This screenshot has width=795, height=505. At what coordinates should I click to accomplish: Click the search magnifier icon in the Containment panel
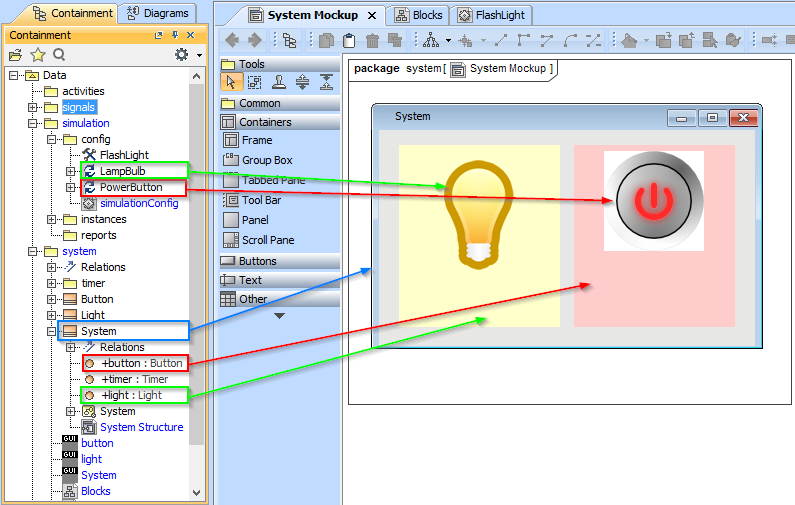(59, 55)
